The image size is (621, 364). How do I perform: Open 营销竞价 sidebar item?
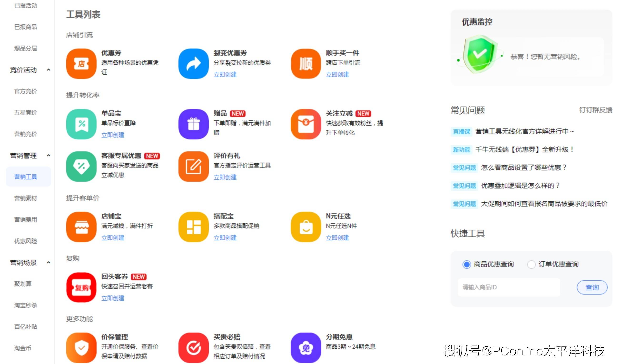[26, 134]
